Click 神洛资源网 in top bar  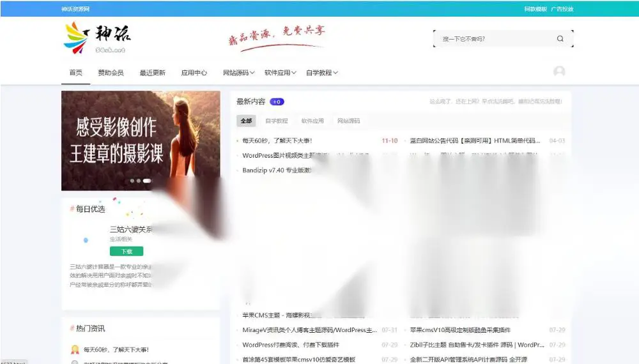pos(75,9)
